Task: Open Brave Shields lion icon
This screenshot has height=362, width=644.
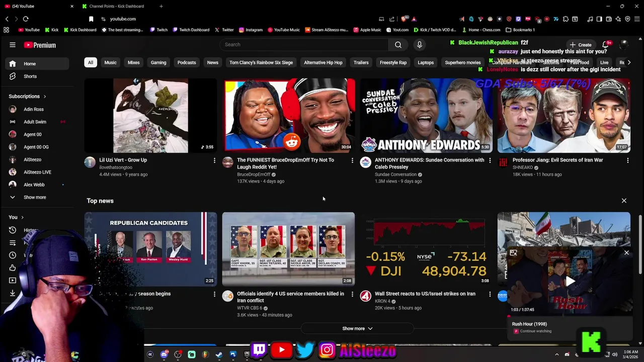Action: click(x=404, y=19)
